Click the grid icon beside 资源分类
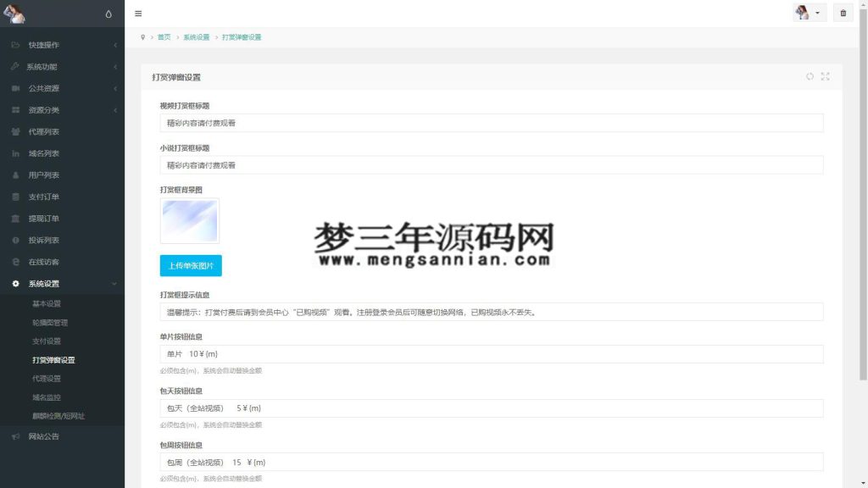868x488 pixels. tap(13, 109)
